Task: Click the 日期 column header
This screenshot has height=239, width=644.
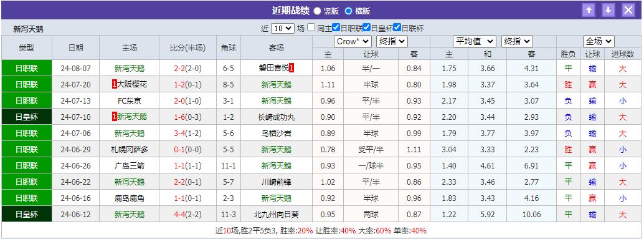Action: pyautogui.click(x=75, y=47)
